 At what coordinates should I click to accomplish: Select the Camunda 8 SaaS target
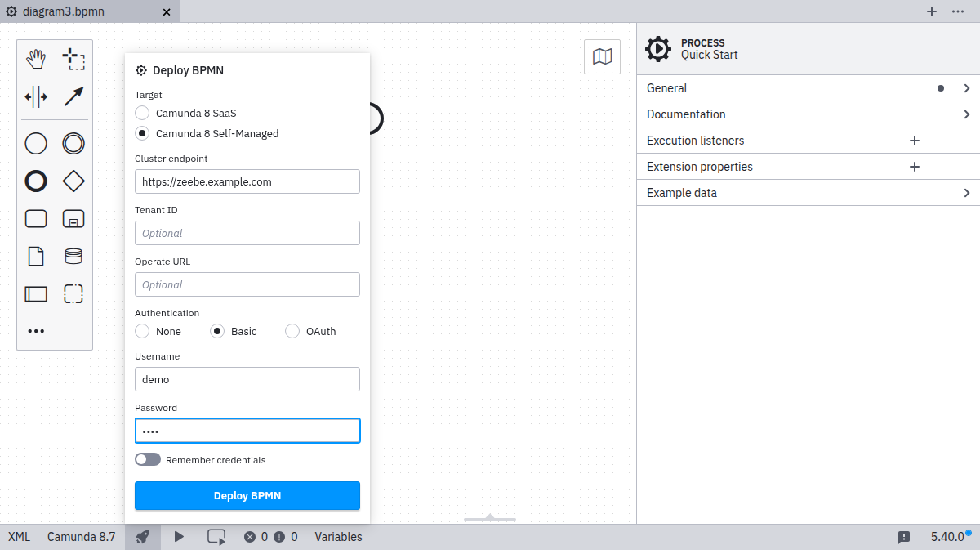tap(140, 113)
